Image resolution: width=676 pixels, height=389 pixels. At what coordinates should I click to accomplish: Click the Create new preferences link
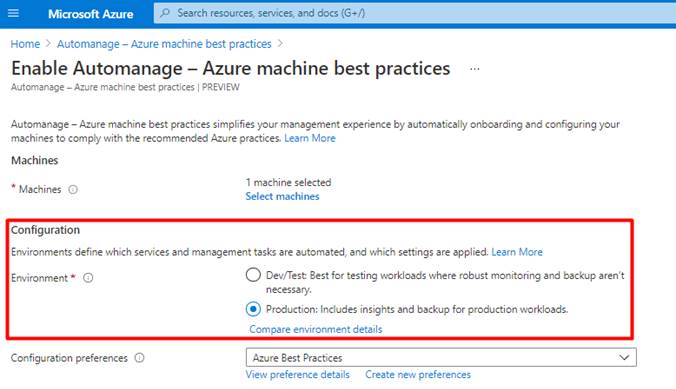point(418,374)
